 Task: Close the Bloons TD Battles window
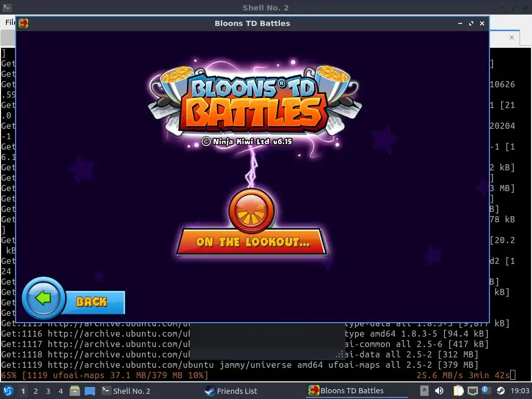click(482, 23)
